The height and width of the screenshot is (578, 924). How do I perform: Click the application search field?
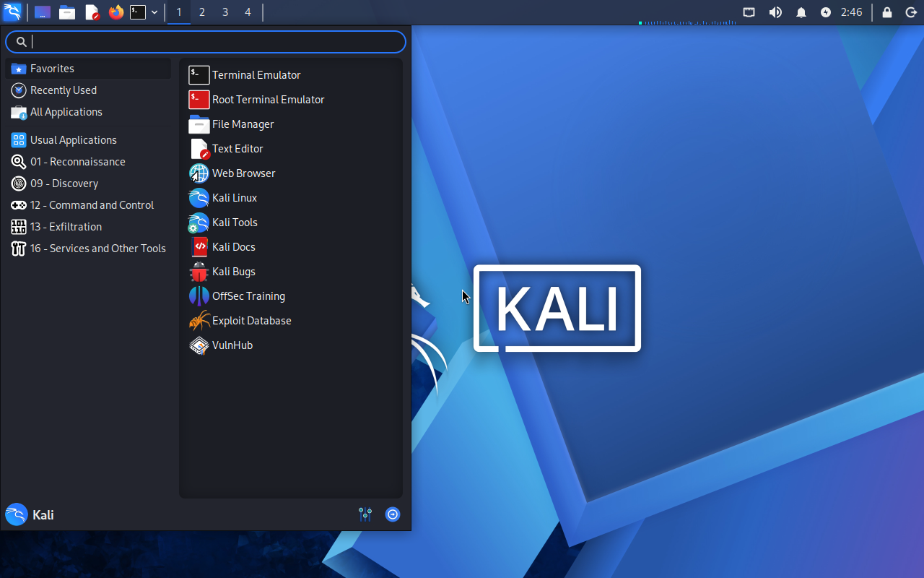[x=217, y=42]
